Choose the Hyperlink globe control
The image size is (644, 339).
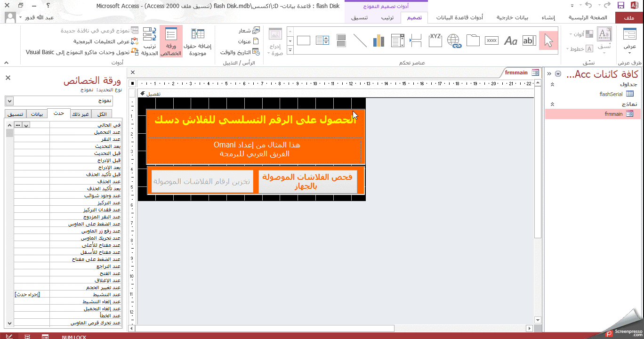point(454,40)
